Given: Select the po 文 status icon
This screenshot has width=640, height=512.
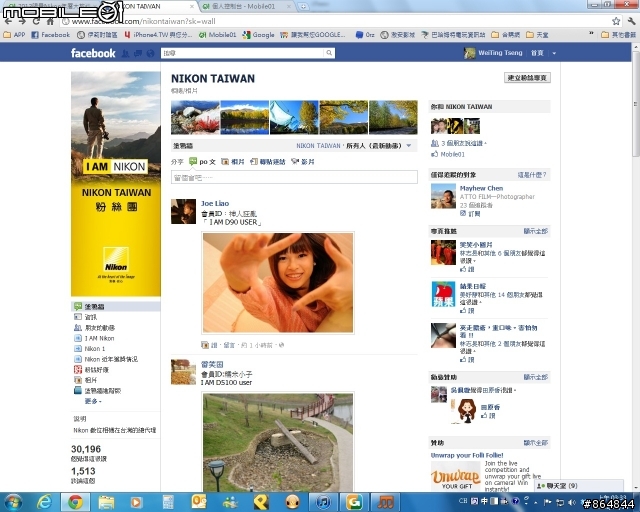Looking at the screenshot, I should pos(193,161).
